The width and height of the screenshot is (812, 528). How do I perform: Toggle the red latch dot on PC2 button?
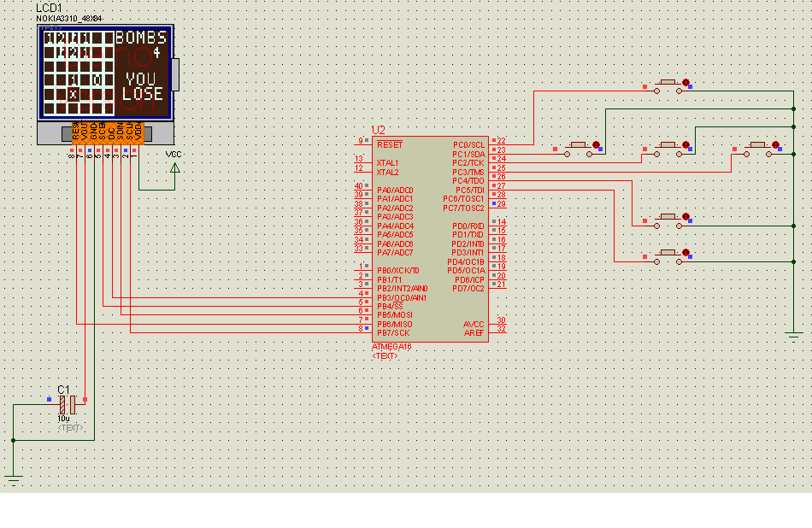685,145
